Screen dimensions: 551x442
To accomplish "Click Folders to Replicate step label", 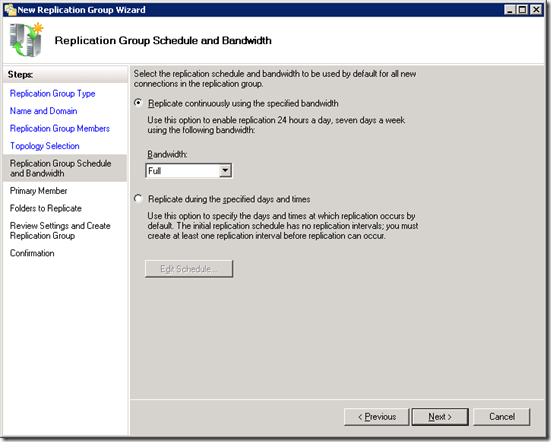I will click(46, 208).
